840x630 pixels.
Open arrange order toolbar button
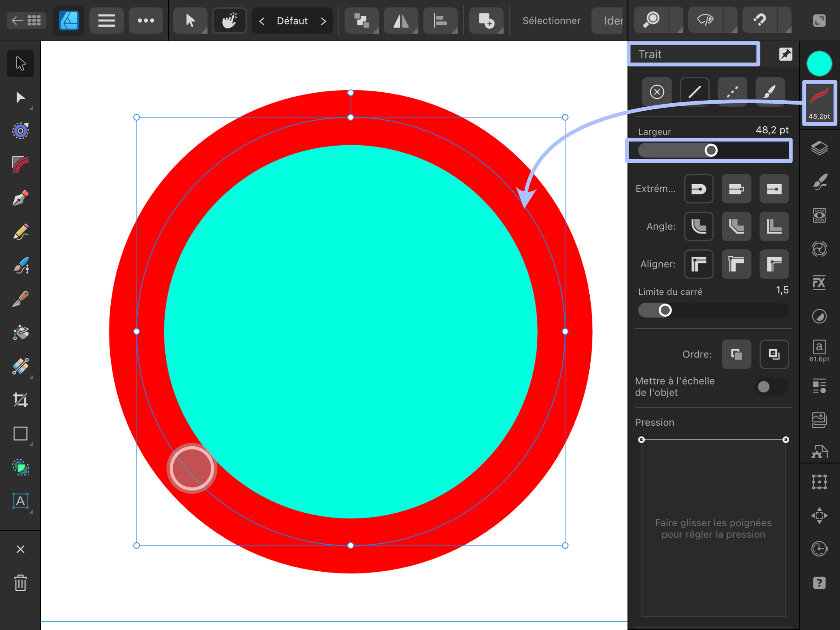[x=361, y=21]
